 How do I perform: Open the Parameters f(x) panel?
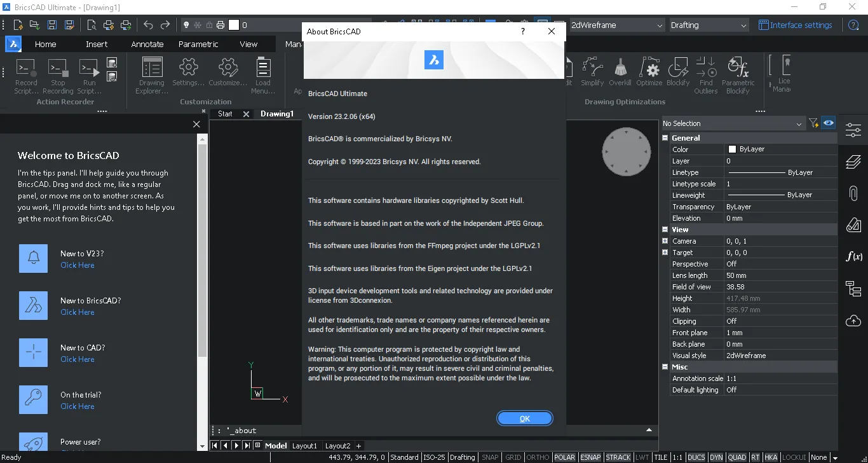pos(853,256)
